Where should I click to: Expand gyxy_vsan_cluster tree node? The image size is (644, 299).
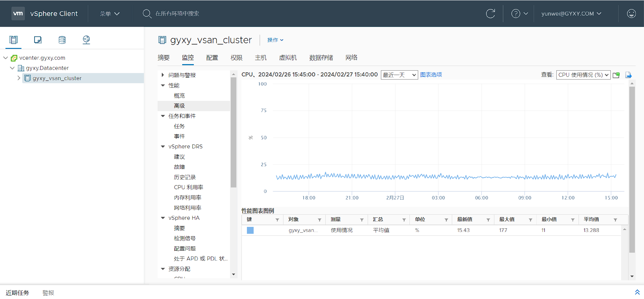coord(19,78)
